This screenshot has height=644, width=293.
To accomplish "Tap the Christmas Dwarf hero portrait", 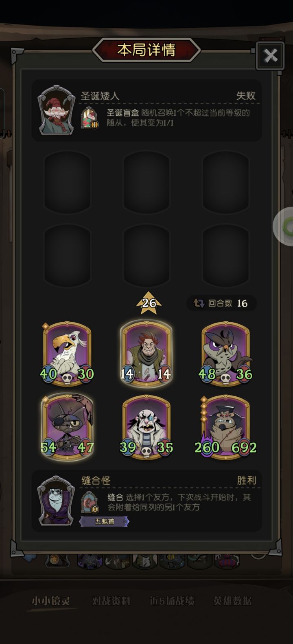I will pyautogui.click(x=57, y=110).
